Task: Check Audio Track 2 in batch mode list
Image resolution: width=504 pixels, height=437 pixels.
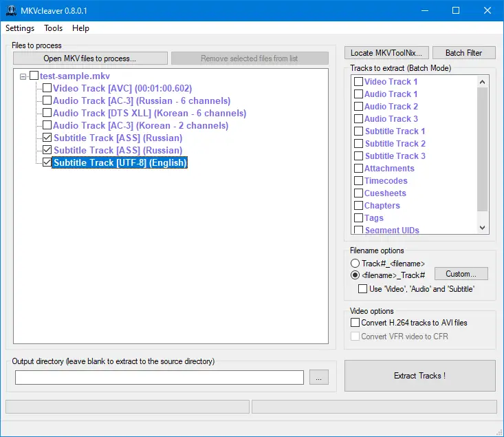Action: (358, 106)
